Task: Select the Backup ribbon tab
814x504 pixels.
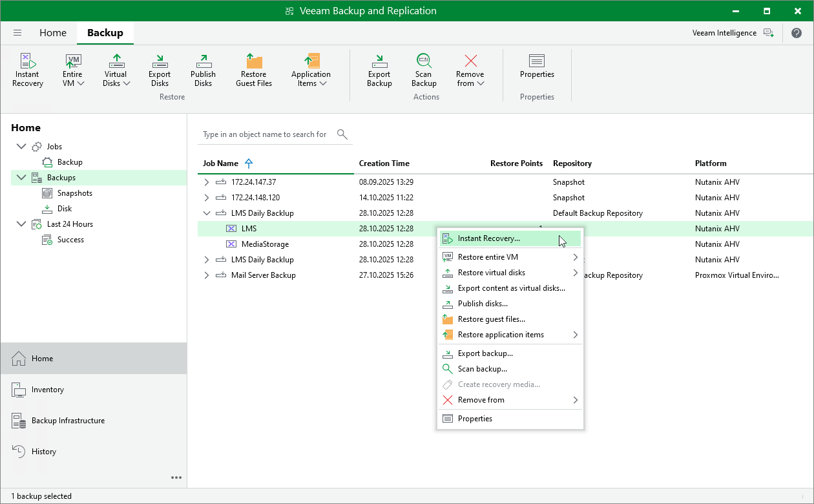Action: tap(105, 33)
